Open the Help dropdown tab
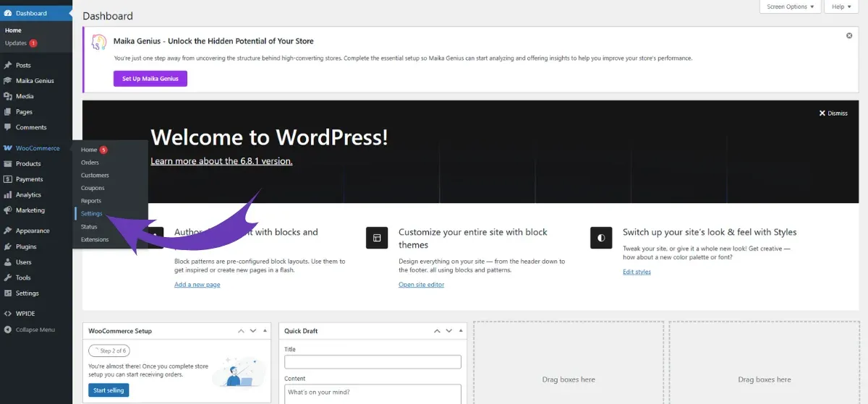Screen dimensions: 868x404 point(842,7)
